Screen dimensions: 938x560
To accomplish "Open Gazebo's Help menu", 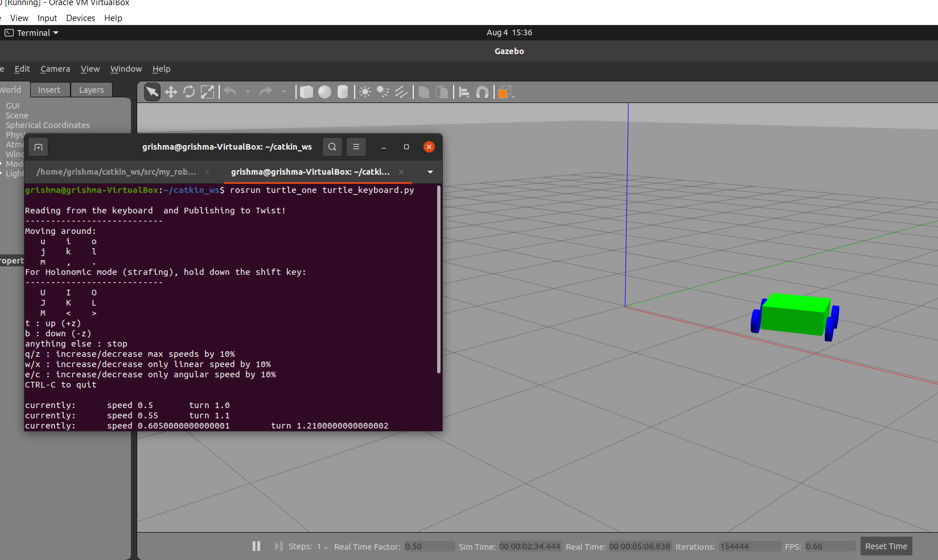I will pos(161,69).
